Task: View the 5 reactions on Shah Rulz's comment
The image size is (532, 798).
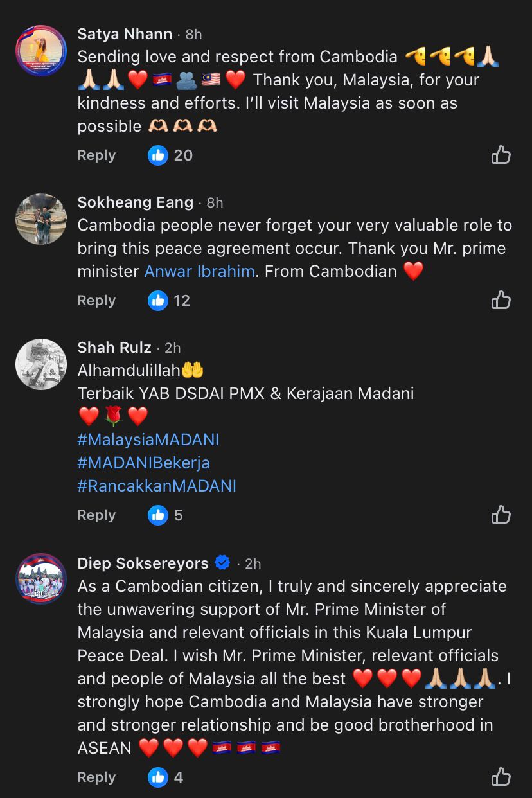Action: (165, 515)
